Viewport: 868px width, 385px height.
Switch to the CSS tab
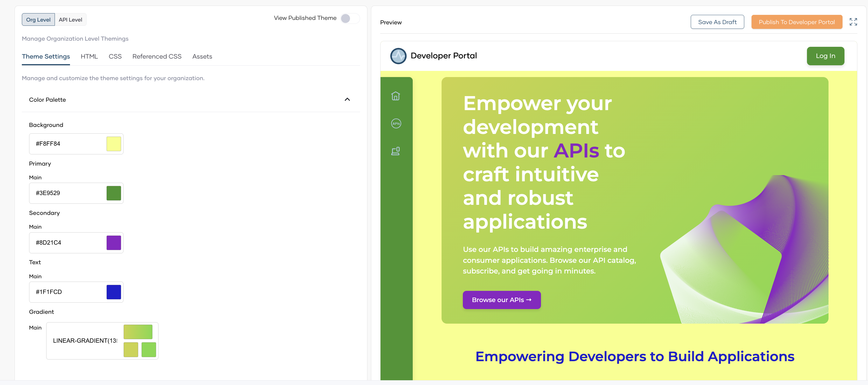pos(115,56)
